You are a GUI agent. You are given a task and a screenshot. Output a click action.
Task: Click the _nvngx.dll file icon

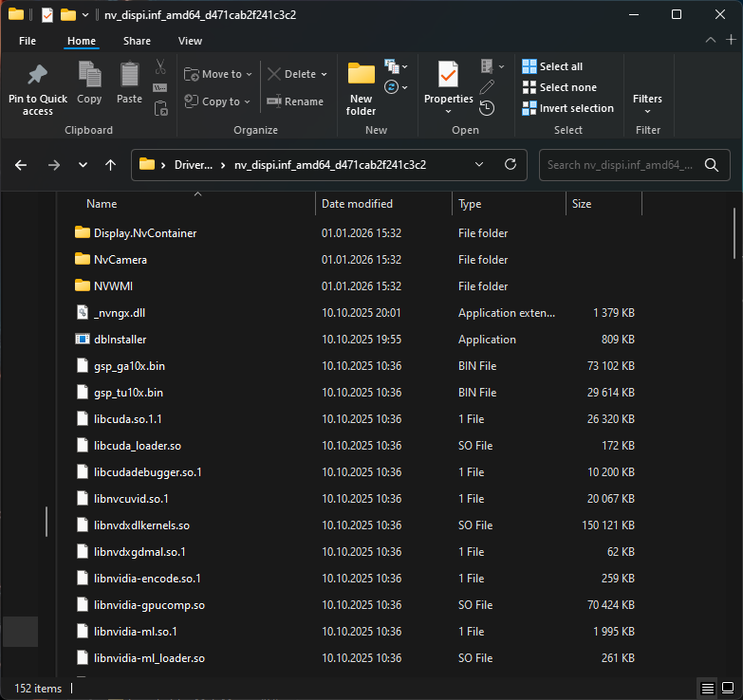(83, 312)
